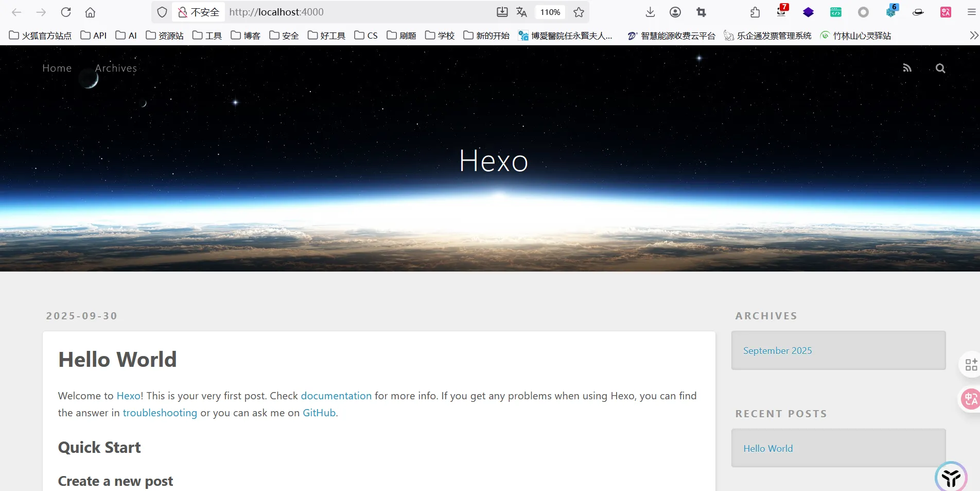Open the documentation link in the post
Viewport: 980px width, 491px height.
336,396
